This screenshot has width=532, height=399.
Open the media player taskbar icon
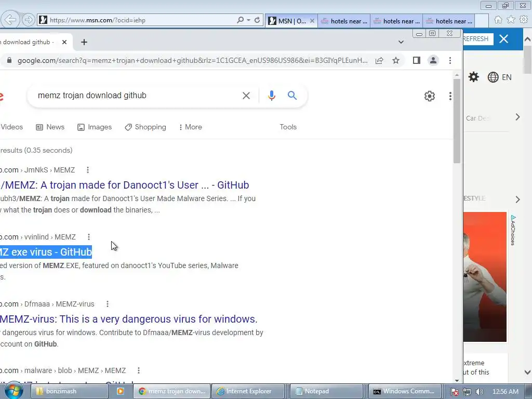[120, 391]
